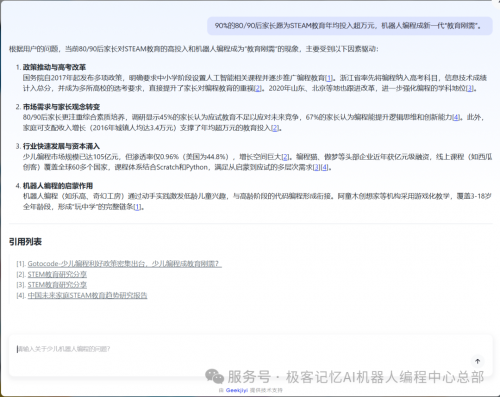Open the Geekjiyi link in the footer
Screen dimensions: 500x397
click(237, 390)
